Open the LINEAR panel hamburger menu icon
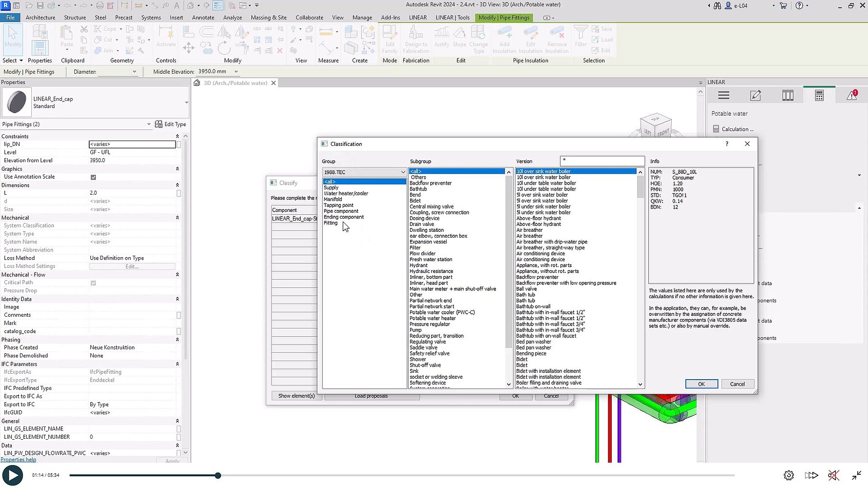The width and height of the screenshot is (868, 488). coord(724,96)
